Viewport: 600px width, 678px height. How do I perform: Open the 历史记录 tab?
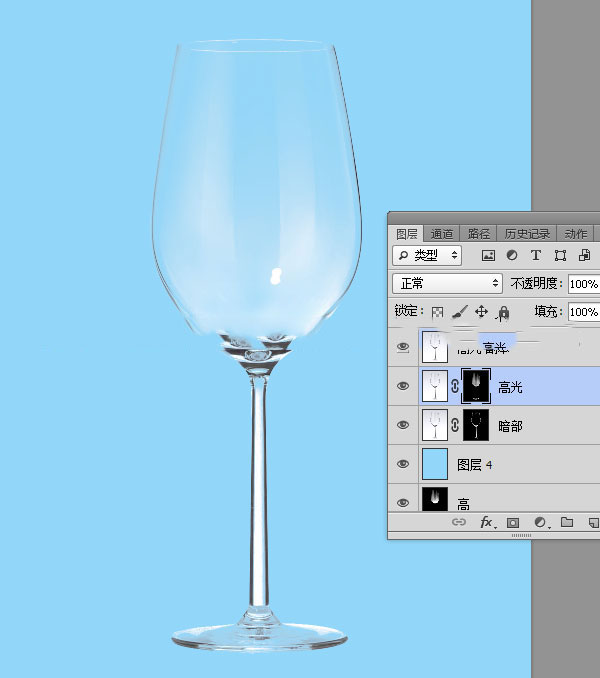527,234
